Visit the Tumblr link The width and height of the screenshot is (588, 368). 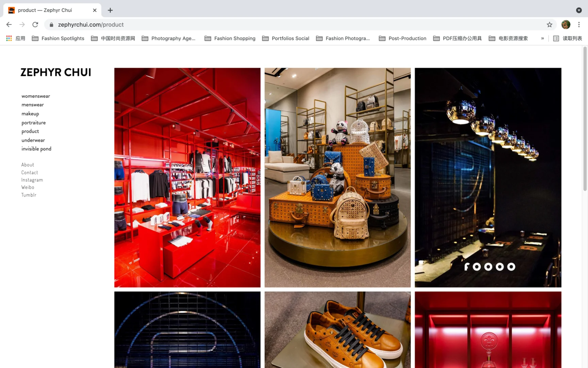(x=29, y=195)
